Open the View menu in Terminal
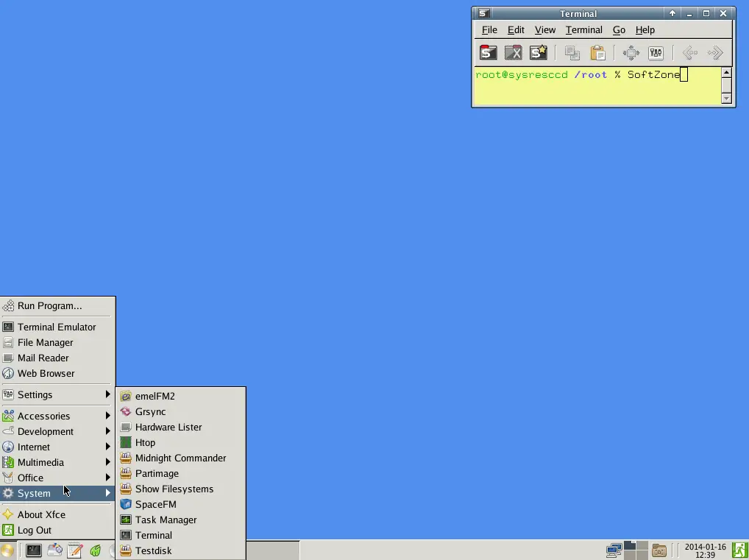The image size is (749, 560). (x=545, y=29)
